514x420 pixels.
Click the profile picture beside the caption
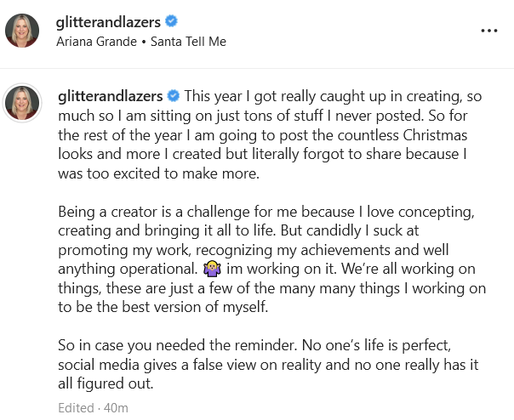22,103
